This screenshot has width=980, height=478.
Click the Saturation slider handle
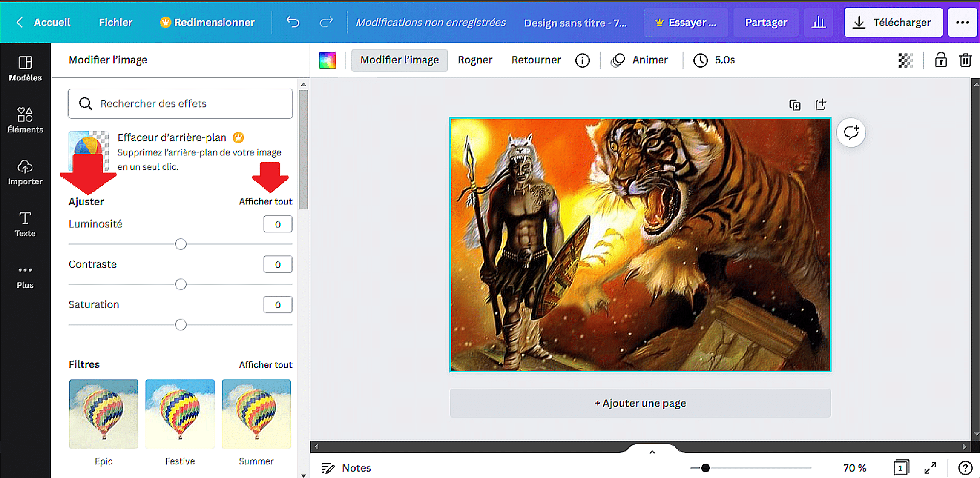[181, 325]
